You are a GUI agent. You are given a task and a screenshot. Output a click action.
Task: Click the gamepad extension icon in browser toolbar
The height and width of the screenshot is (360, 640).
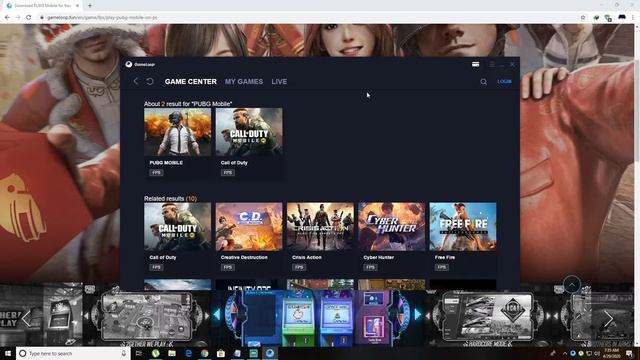pos(622,17)
